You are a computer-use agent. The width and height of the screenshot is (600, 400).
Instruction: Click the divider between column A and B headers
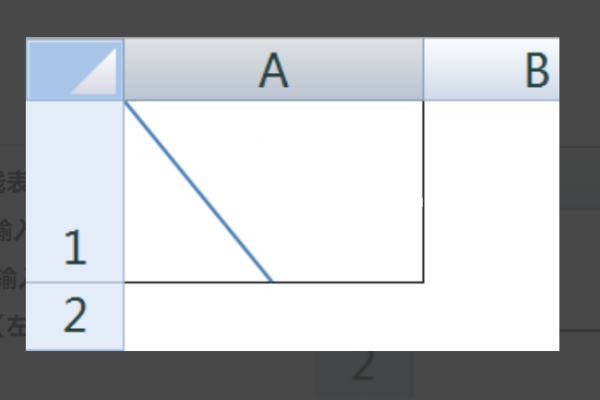coord(423,69)
